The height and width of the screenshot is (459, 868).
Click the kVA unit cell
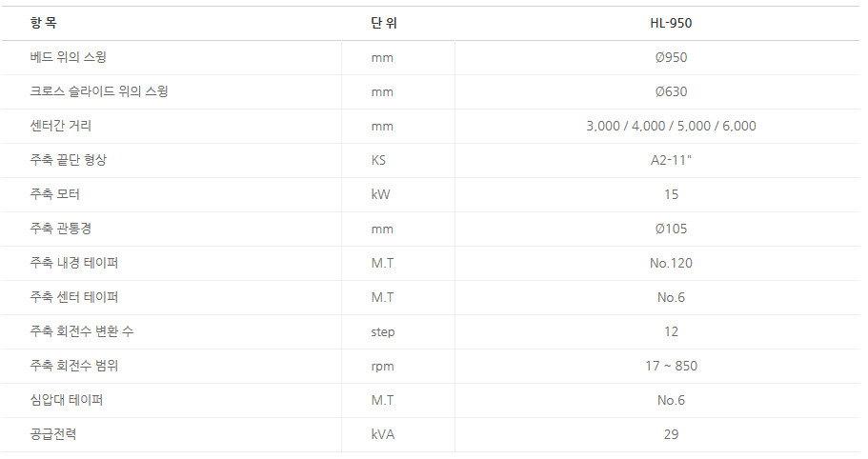pos(382,434)
